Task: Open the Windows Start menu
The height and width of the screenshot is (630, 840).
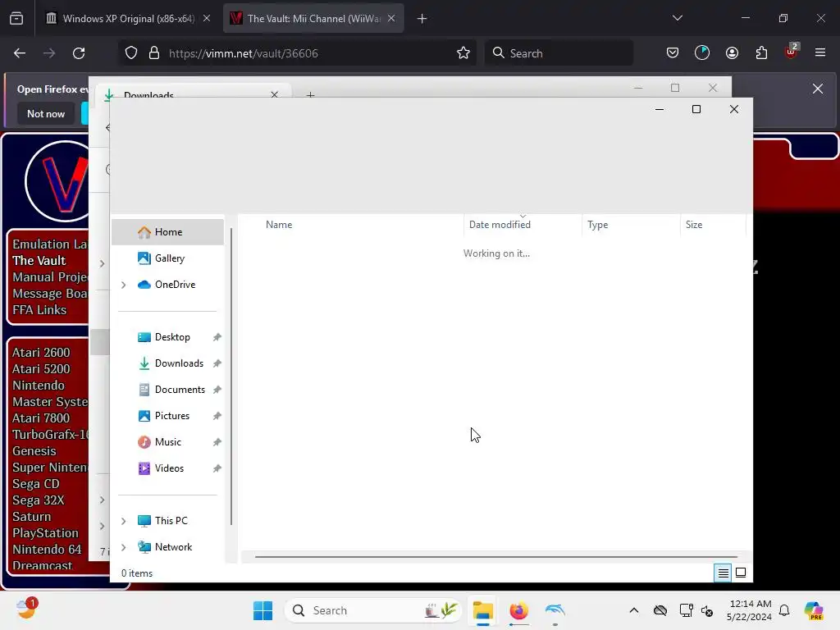Action: pos(263,610)
